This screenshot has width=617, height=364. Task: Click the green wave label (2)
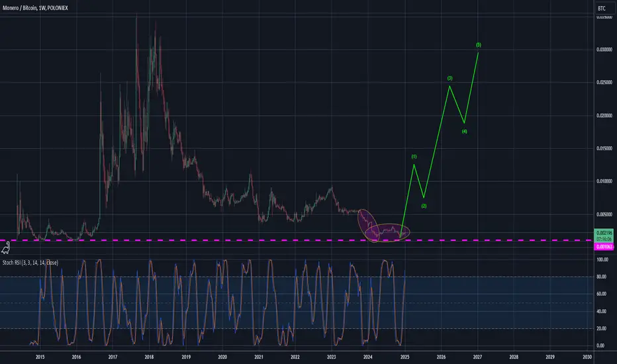424,206
